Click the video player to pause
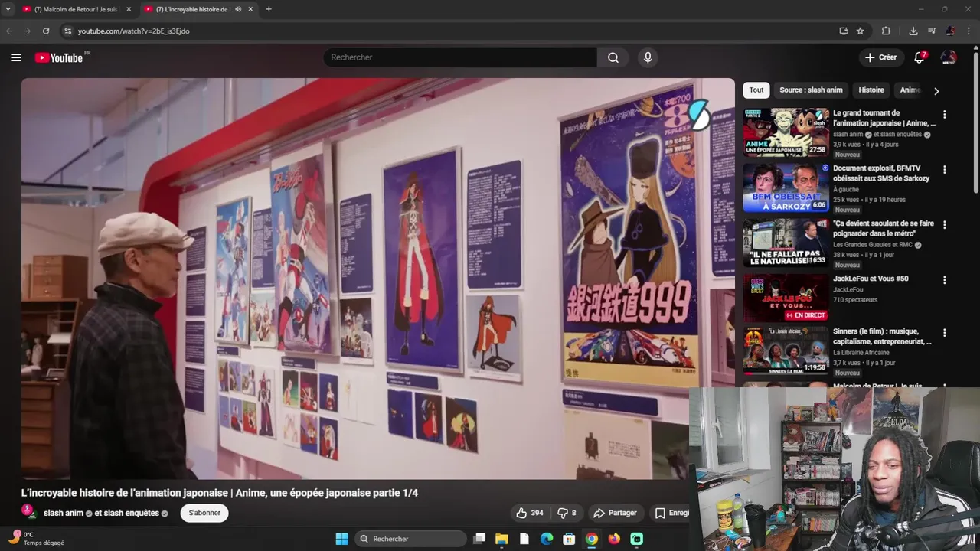Screen dimensions: 980x551 (377, 279)
